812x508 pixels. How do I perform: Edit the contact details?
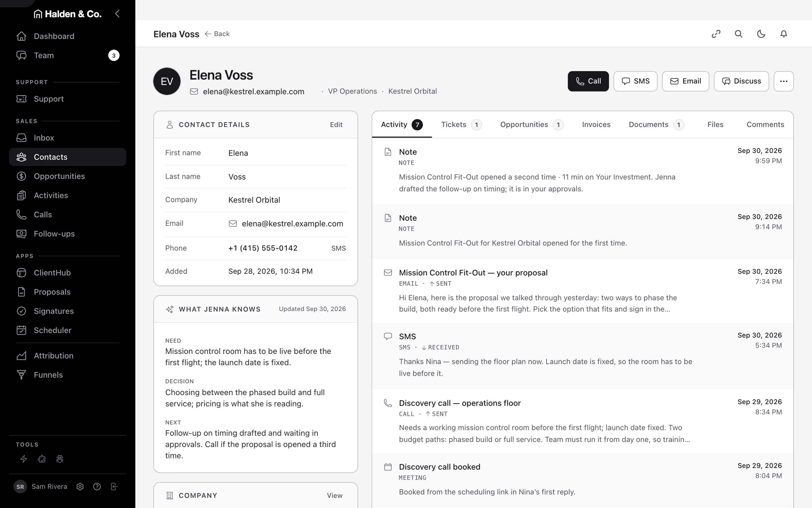pos(336,125)
